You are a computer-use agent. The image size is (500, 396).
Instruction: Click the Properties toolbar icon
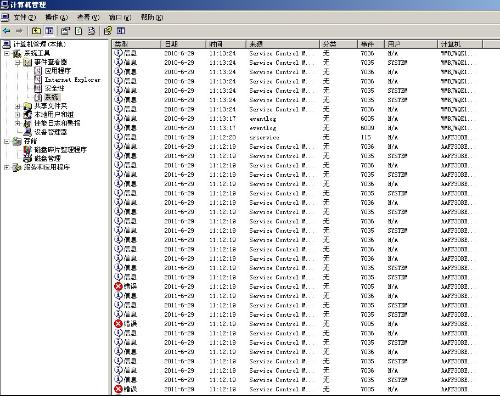point(65,31)
